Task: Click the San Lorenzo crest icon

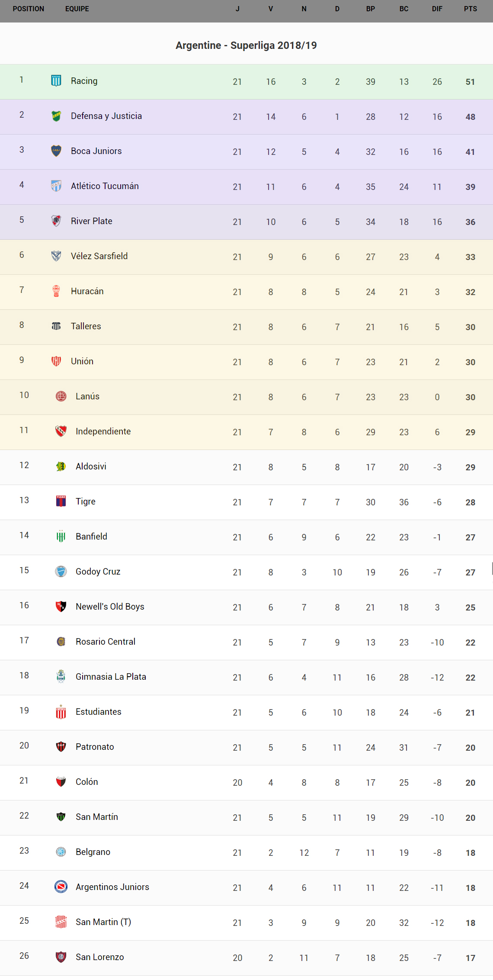Action: pos(61,957)
